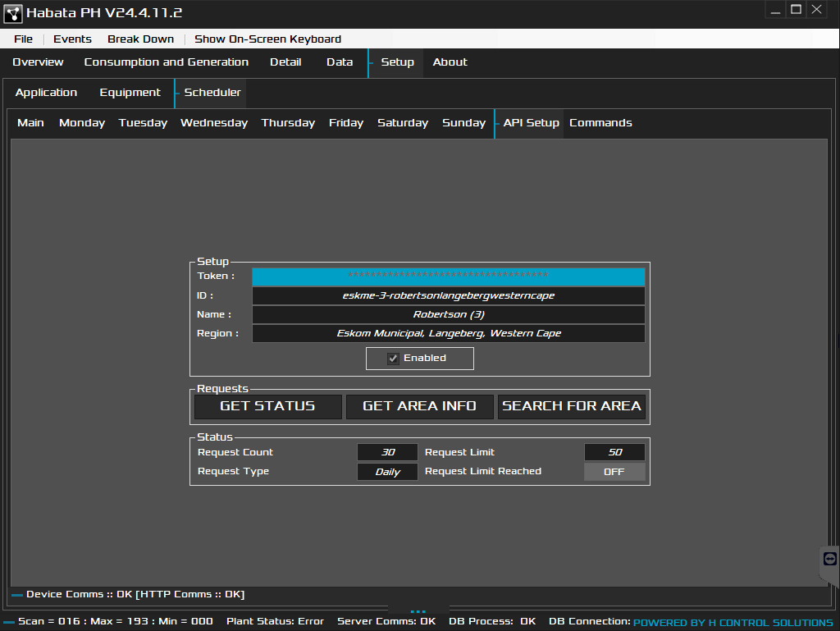Open the File menu

[23, 39]
